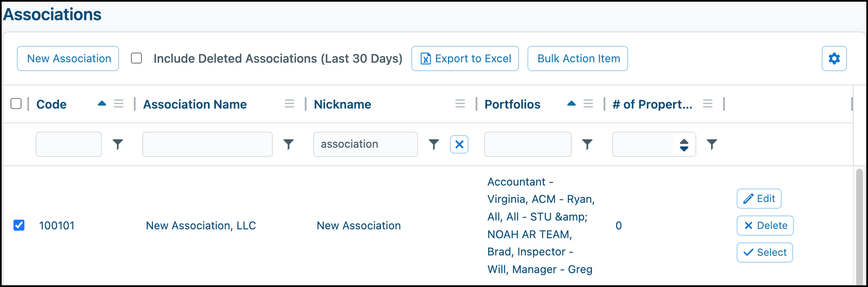This screenshot has height=287, width=868.
Task: Uncheck the row 100101 checkbox
Action: point(19,225)
